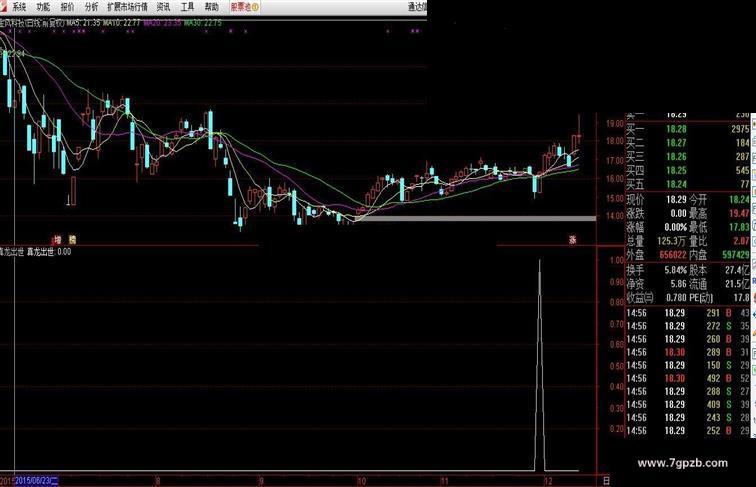The image size is (756, 487).
Task: Select the 买二 row price 18.27
Action: click(676, 143)
